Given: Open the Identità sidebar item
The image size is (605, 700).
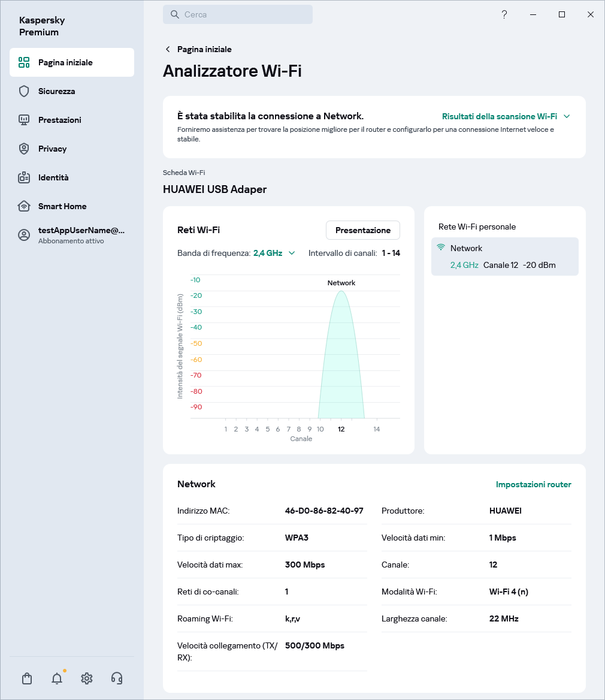Looking at the screenshot, I should click(53, 177).
